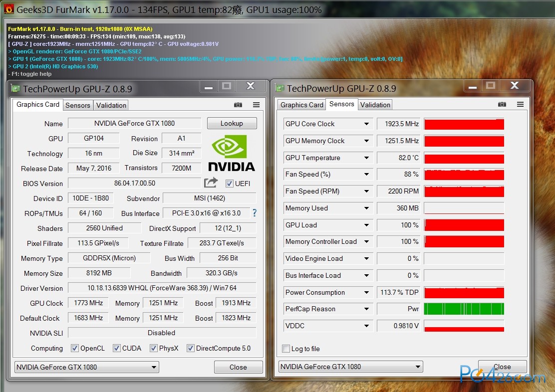Click the Power Consumption value 113.7 % TDP

click(x=399, y=293)
